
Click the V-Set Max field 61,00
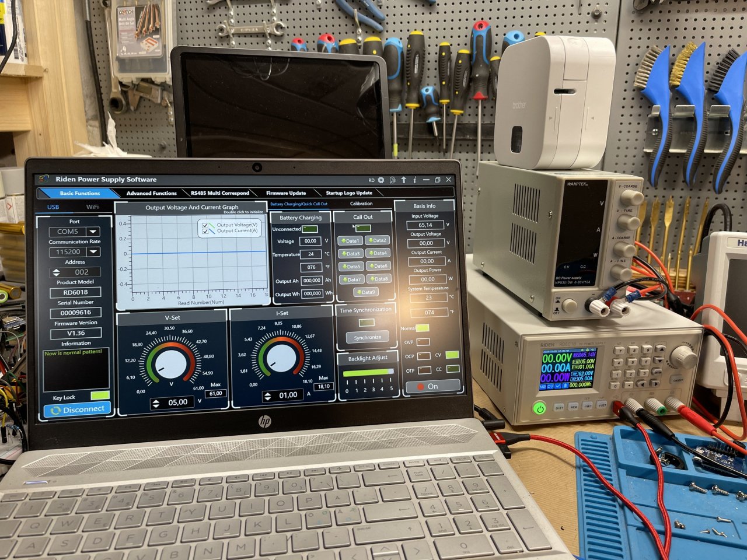[215, 394]
